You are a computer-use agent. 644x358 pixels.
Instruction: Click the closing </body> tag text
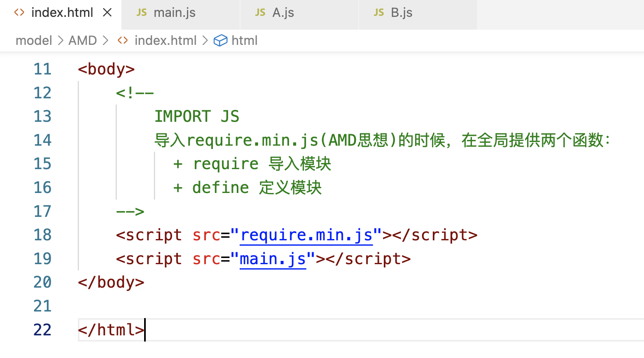[111, 282]
